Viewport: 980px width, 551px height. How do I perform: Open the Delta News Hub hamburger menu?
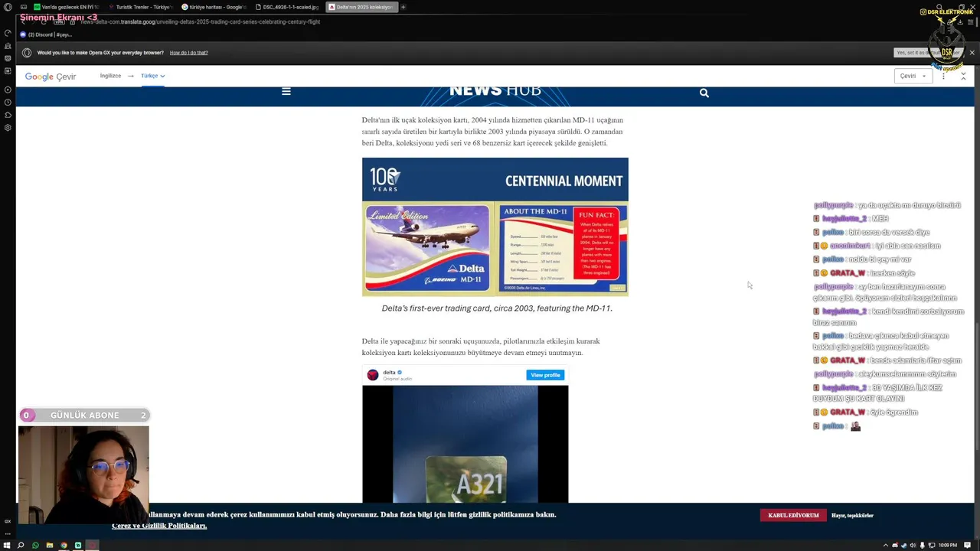click(286, 91)
